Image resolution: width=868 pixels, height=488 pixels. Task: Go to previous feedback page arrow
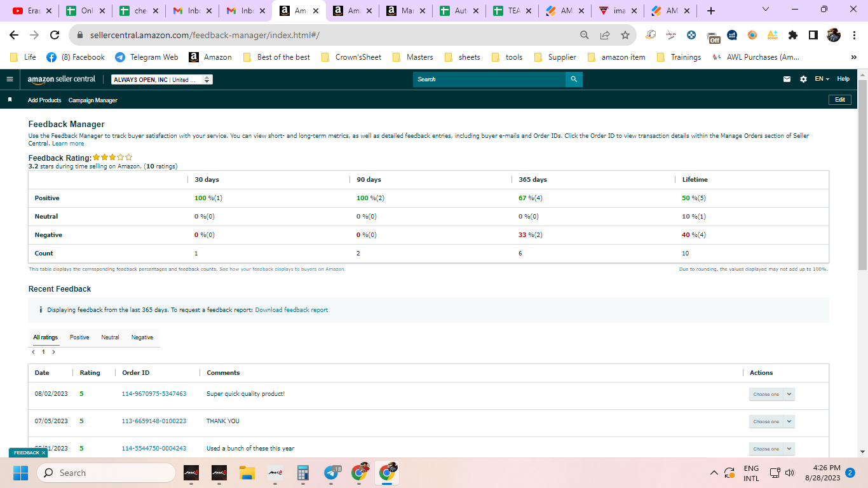click(x=34, y=352)
